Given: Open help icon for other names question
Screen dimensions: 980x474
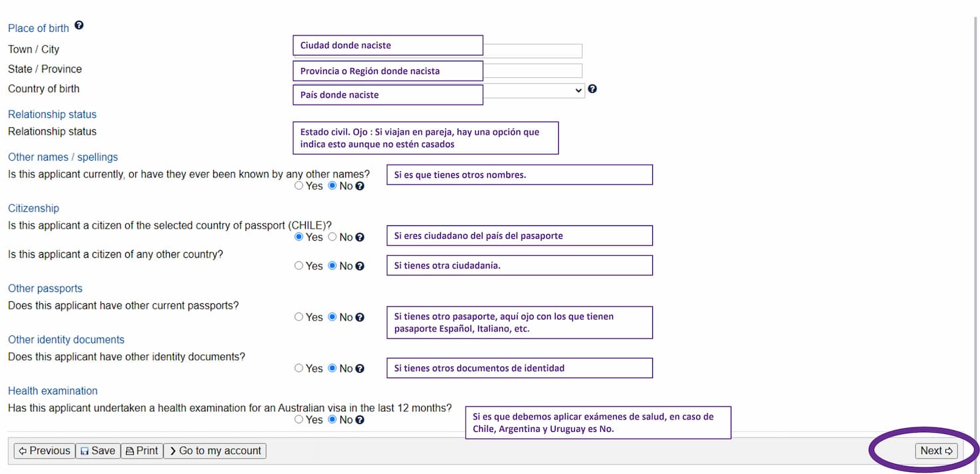Looking at the screenshot, I should coord(360,187).
